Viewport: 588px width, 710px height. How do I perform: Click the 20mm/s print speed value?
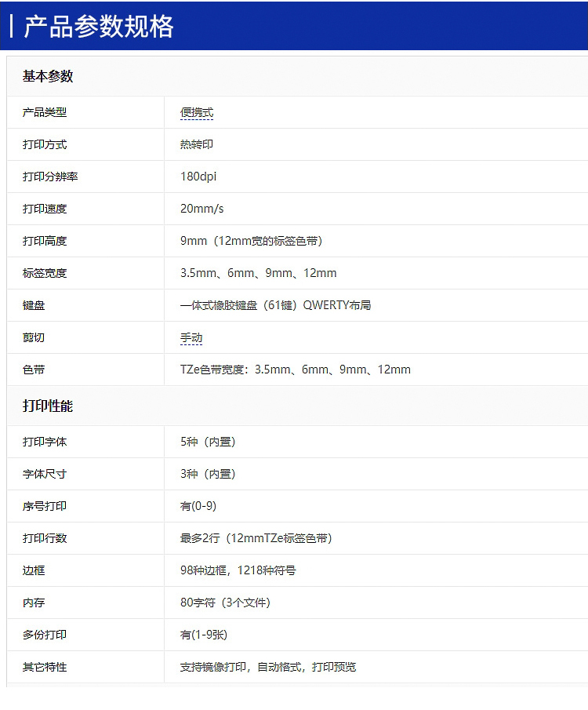[x=202, y=209]
